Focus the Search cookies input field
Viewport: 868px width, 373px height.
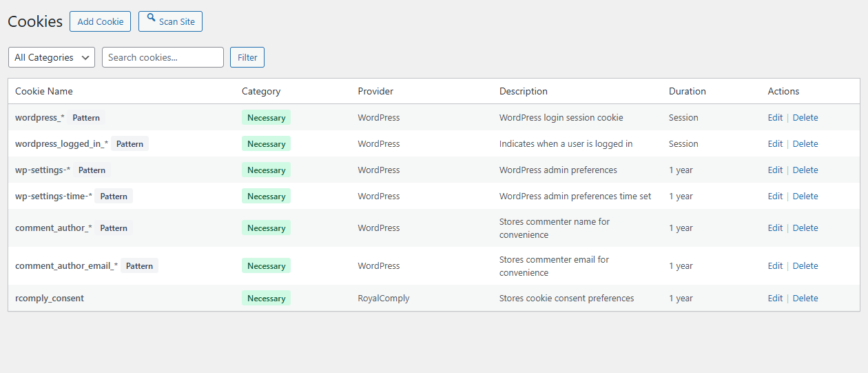pos(163,57)
